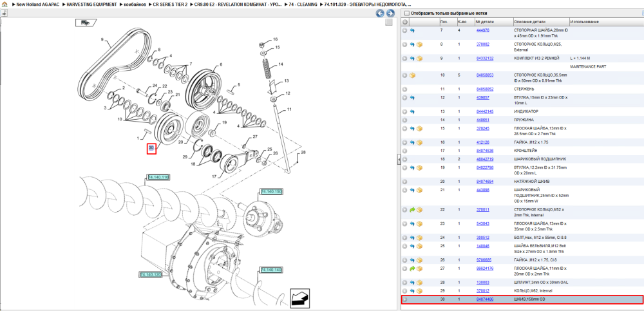Click the pin icon at the diagram toolbar
The width and height of the screenshot is (644, 311).
4,13
